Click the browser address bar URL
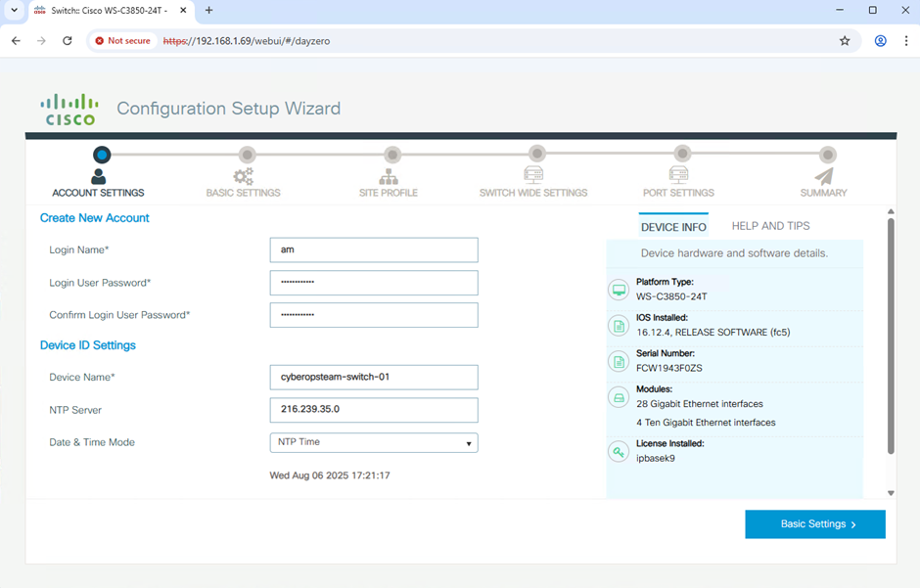This screenshot has width=920, height=588. [x=247, y=41]
